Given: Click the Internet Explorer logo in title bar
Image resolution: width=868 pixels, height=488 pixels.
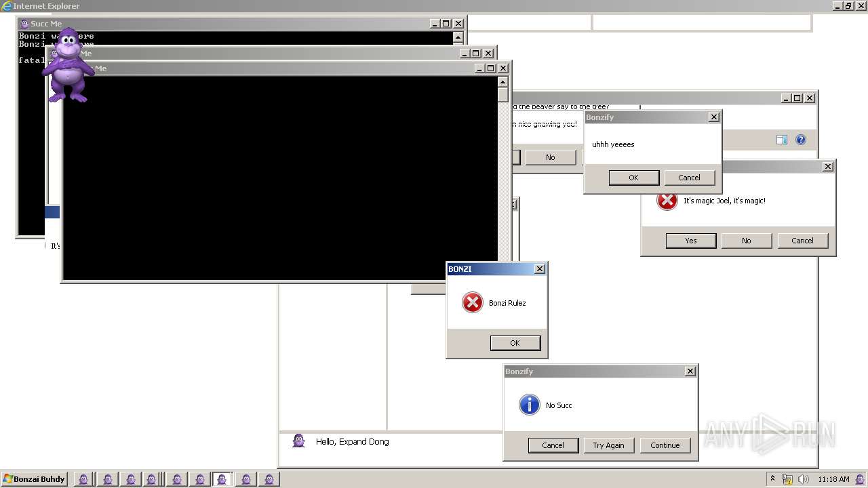Looking at the screenshot, I should pos(7,6).
